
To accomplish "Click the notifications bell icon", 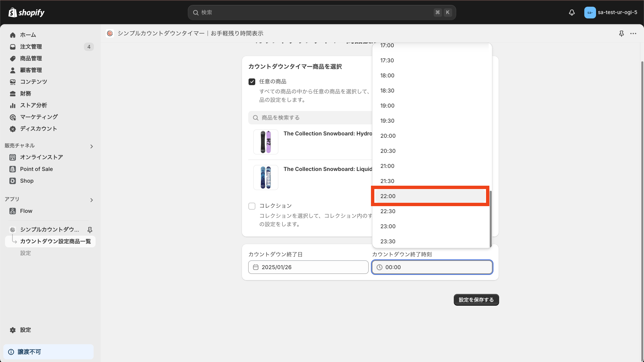I will click(x=572, y=12).
